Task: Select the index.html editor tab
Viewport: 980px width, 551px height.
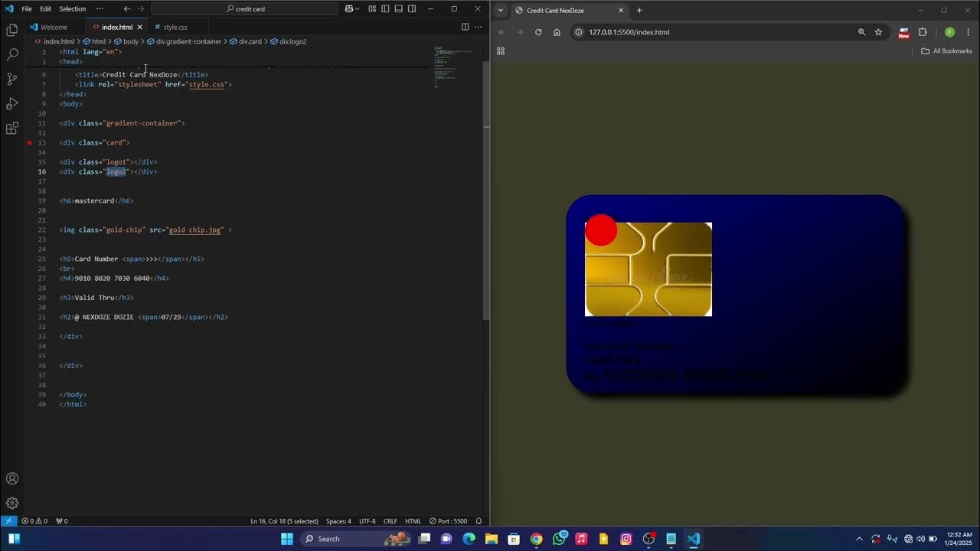Action: (116, 27)
